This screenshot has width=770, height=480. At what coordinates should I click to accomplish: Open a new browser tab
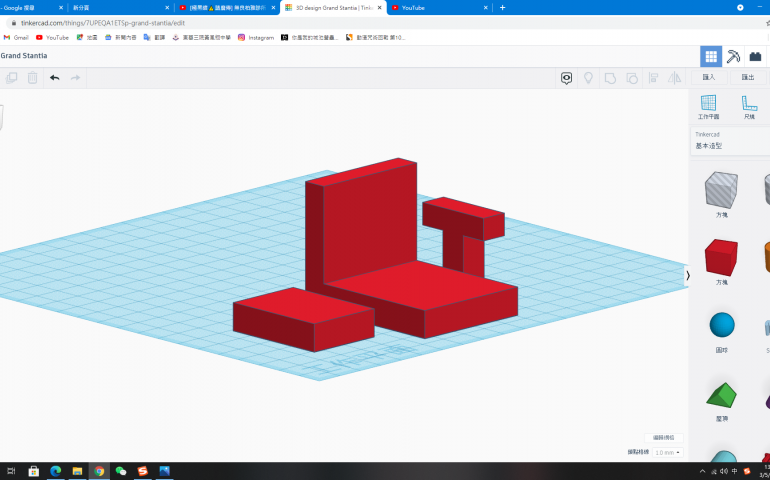click(502, 7)
